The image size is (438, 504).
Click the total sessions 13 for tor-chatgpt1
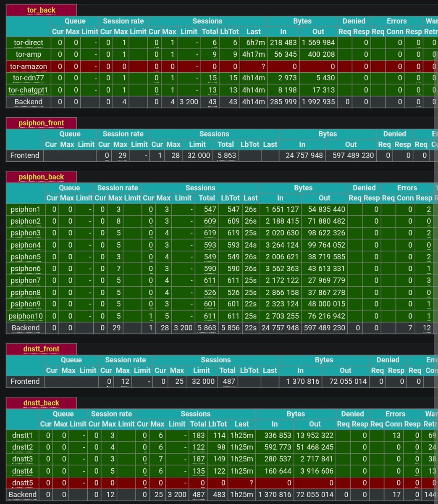coord(212,90)
